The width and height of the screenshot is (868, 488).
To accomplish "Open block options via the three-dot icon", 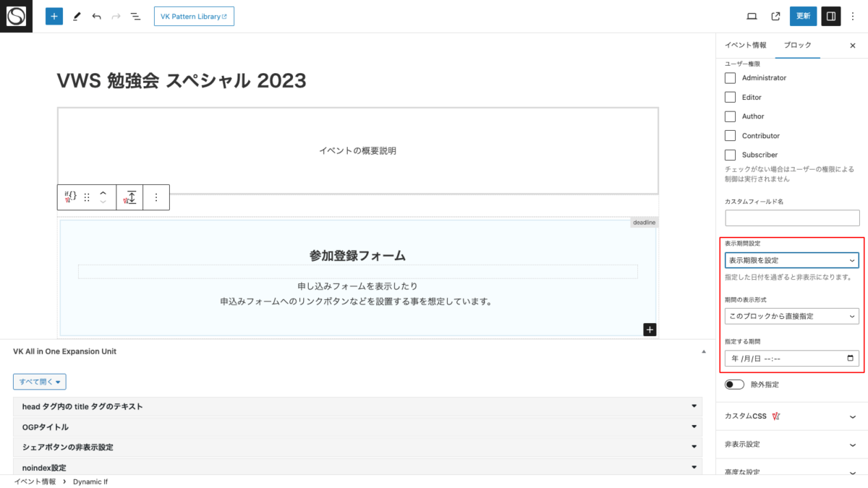I will tap(156, 197).
